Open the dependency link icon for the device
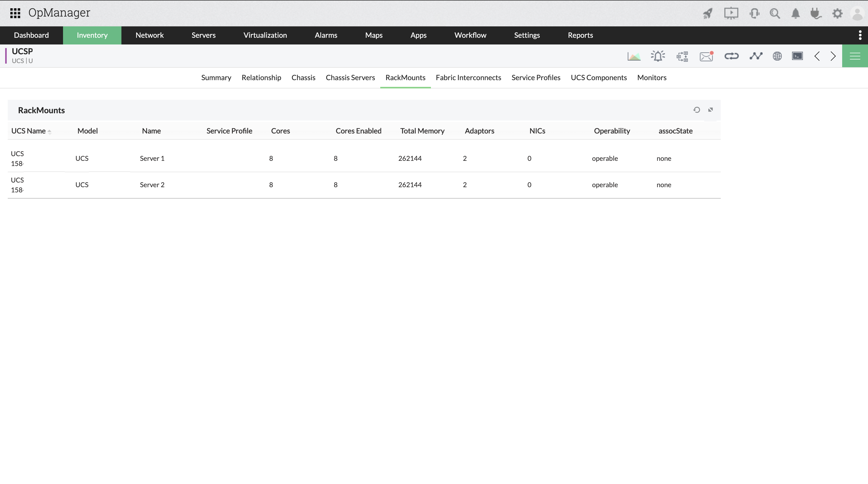The width and height of the screenshot is (868, 484). [731, 56]
